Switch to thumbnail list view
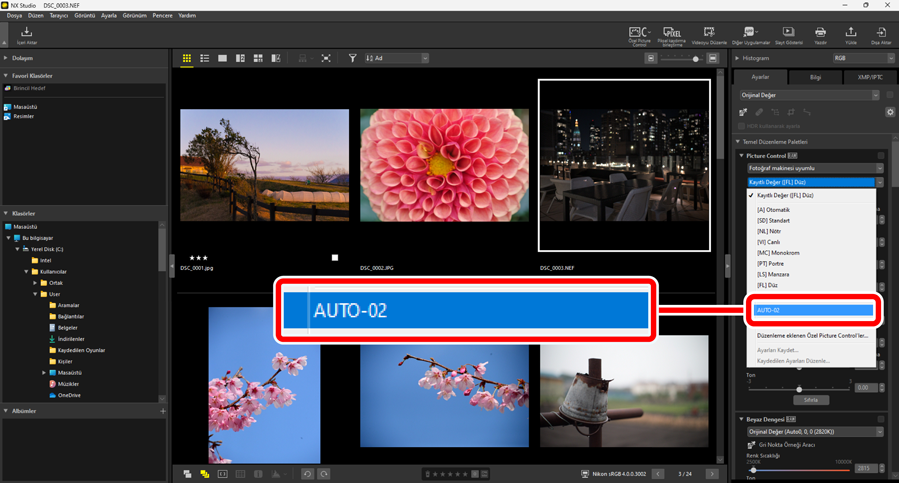This screenshot has height=483, width=899. click(x=204, y=59)
